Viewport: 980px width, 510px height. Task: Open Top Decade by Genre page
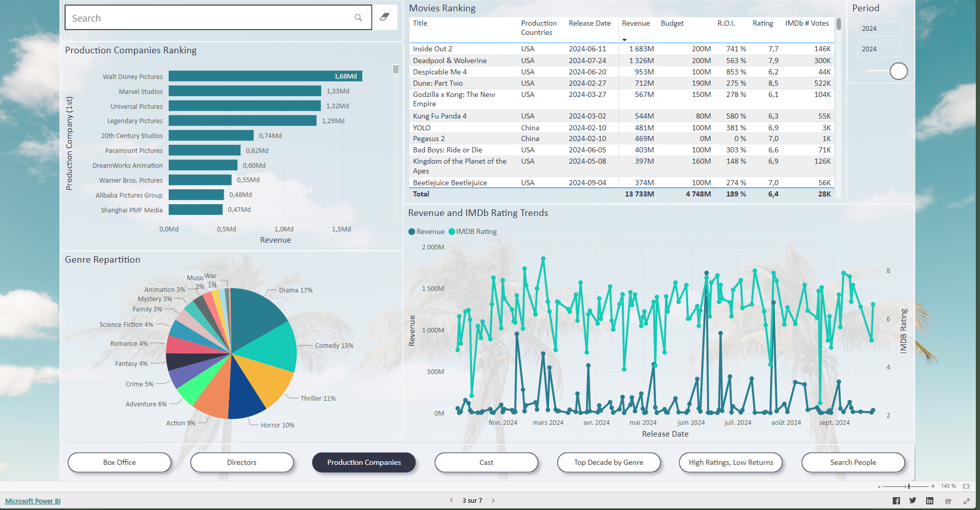click(609, 462)
